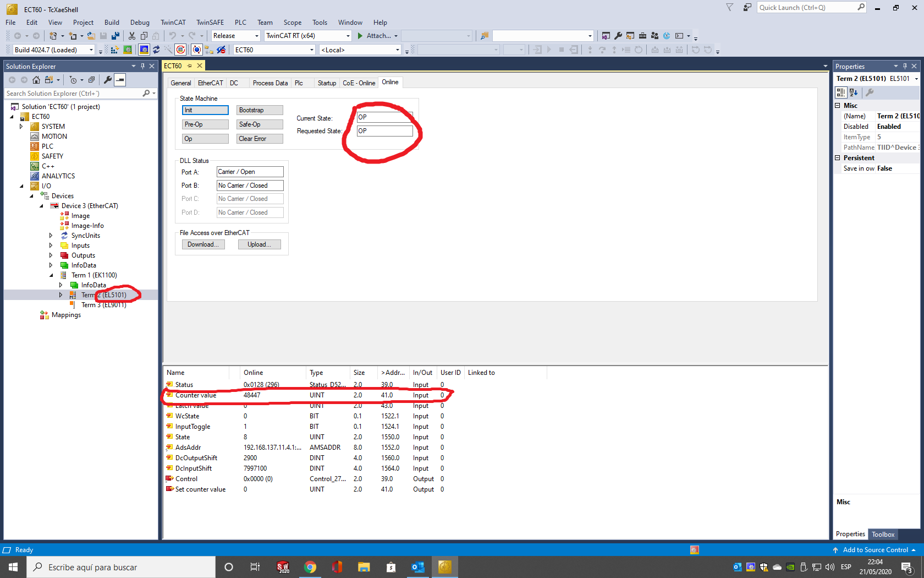The width and height of the screenshot is (924, 578).
Task: Click the Activate Configuration icon
Action: [115, 50]
